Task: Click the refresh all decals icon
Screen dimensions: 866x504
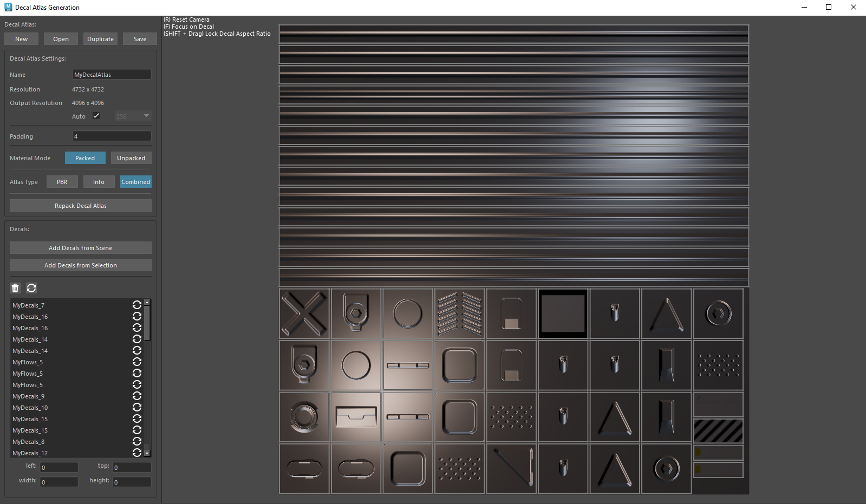Action: point(31,288)
